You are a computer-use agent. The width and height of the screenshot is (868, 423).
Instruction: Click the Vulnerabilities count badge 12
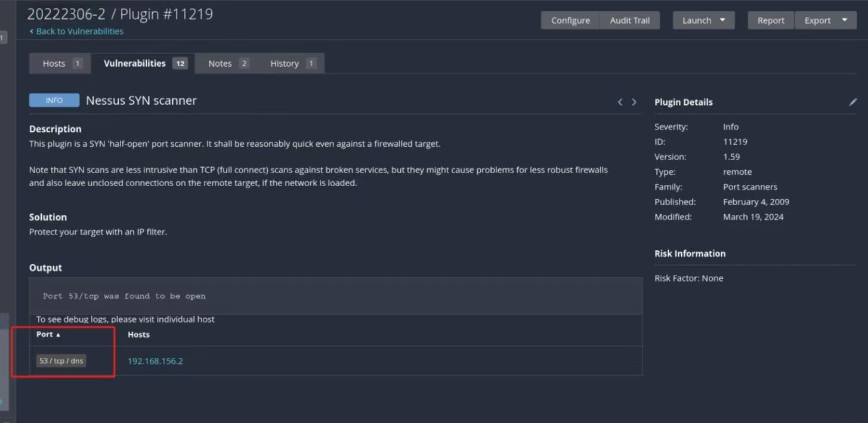pyautogui.click(x=180, y=63)
